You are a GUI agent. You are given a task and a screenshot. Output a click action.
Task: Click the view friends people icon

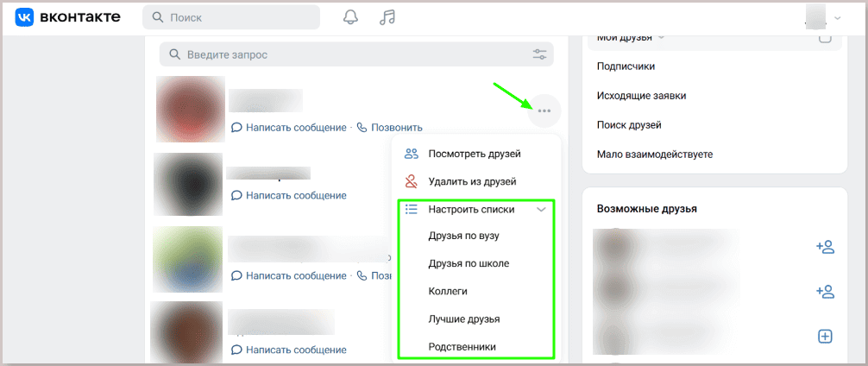tap(411, 154)
